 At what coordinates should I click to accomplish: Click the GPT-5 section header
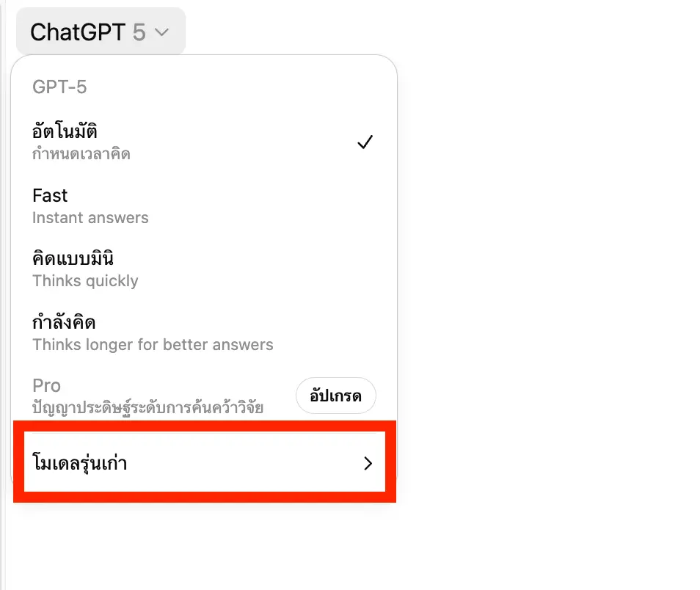pyautogui.click(x=59, y=87)
